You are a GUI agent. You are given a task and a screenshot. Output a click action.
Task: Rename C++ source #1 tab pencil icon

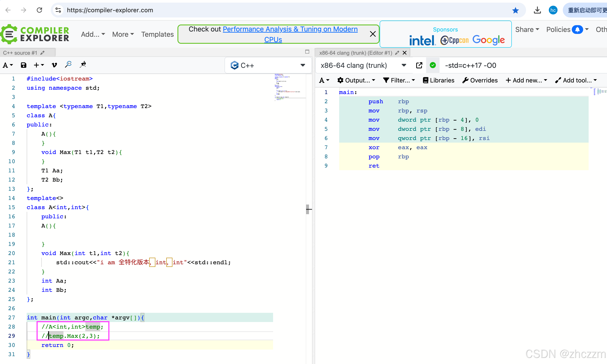point(43,53)
